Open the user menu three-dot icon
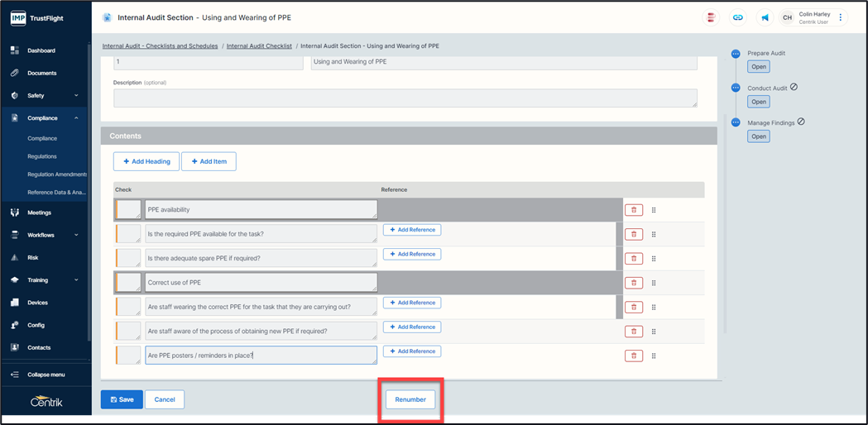Screen dimensions: 868x425 click(841, 17)
